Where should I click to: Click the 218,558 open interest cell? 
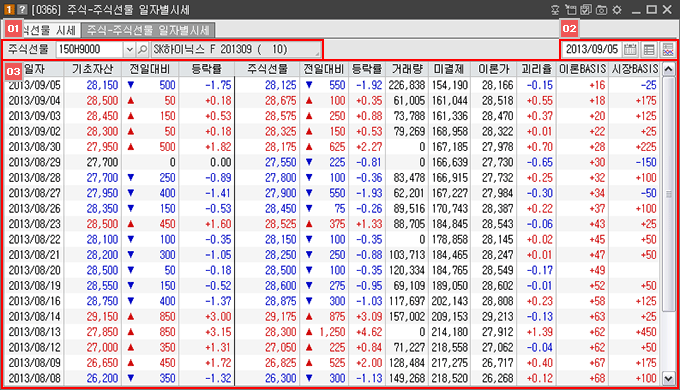(x=449, y=347)
